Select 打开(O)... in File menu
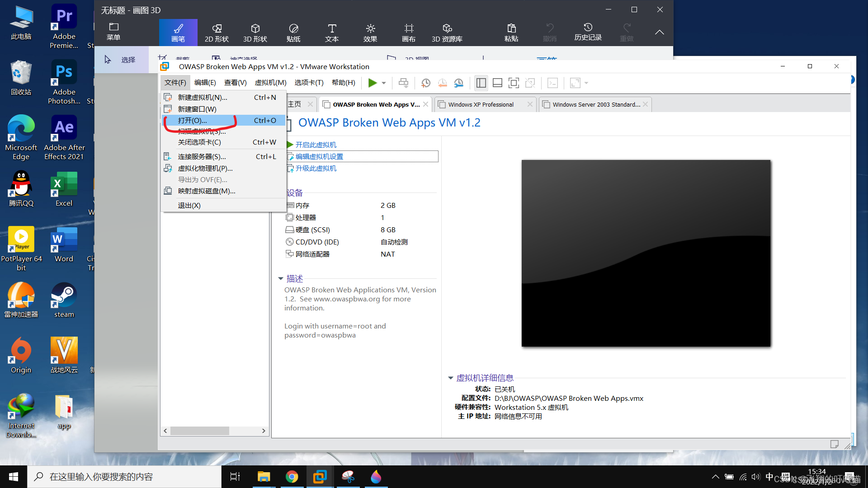 tap(193, 121)
